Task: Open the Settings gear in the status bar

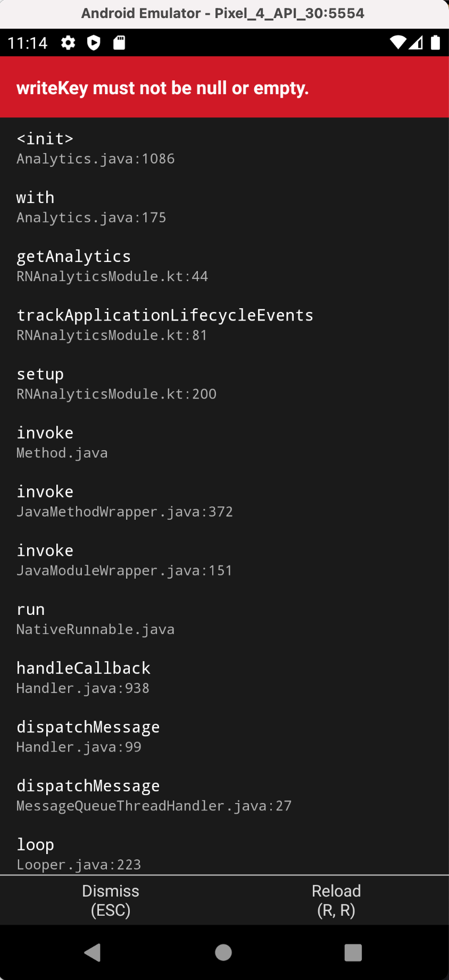Action: [x=68, y=43]
